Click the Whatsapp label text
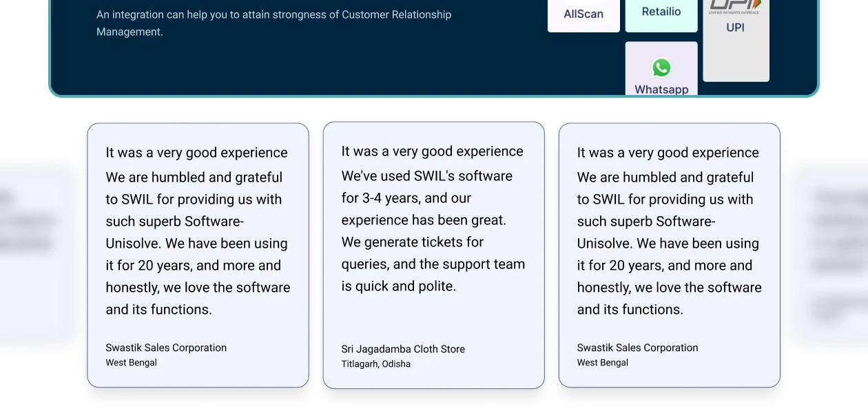 (661, 89)
